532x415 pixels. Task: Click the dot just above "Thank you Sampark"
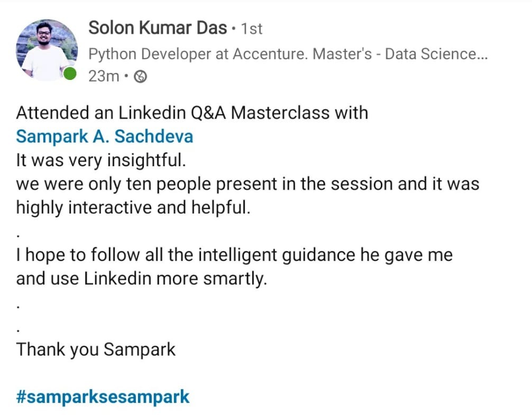[19, 330]
